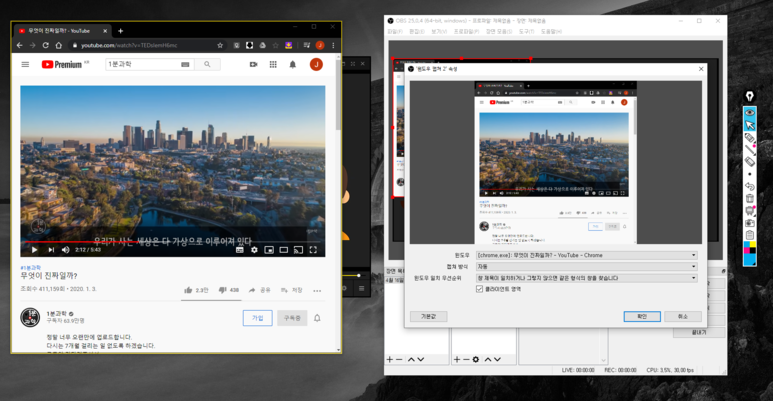Image resolution: width=773 pixels, height=401 pixels.
Task: Click the YouTube create video camera icon
Action: point(253,65)
